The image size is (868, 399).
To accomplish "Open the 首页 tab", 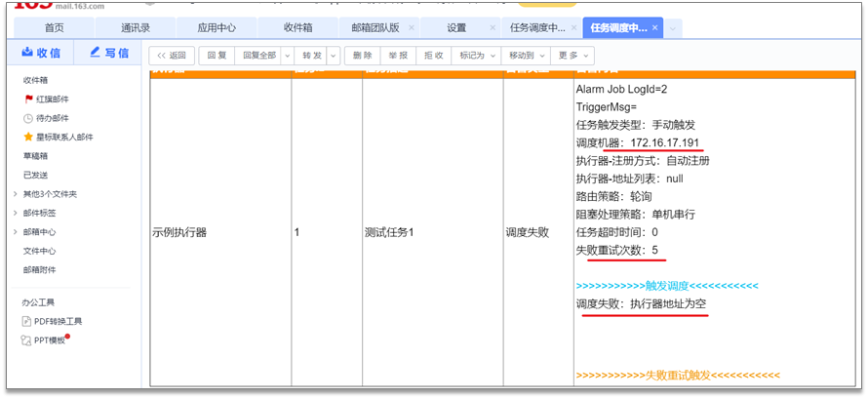I will [x=55, y=28].
